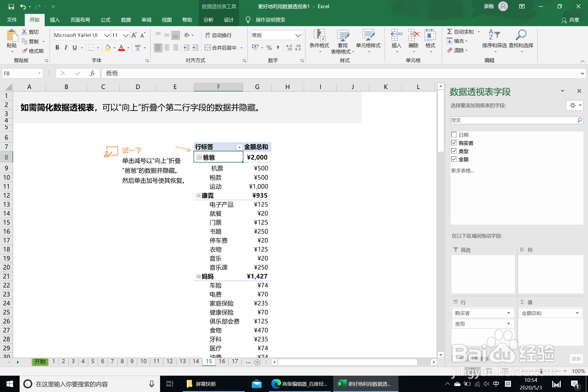Click the field search box
The image size is (588, 392).
pos(517,120)
